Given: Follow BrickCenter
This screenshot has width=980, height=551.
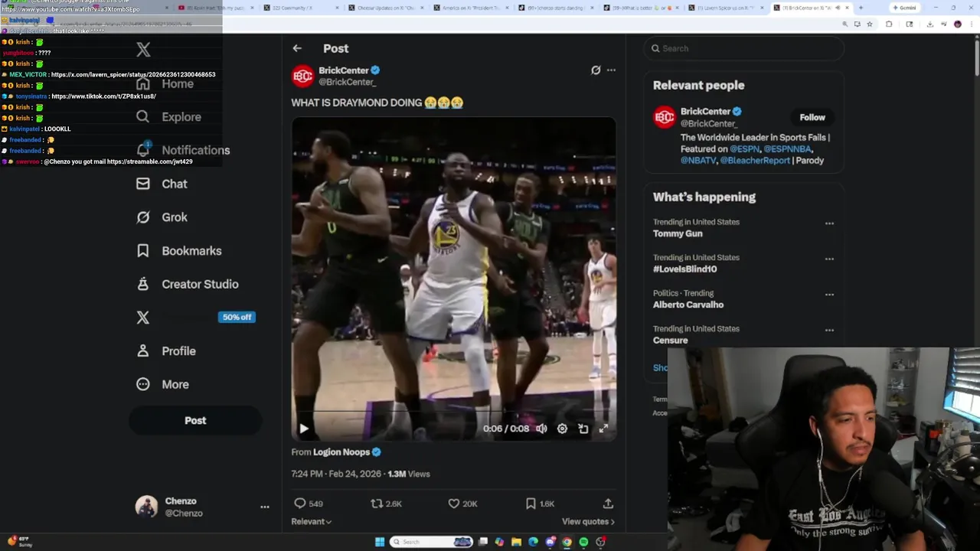Looking at the screenshot, I should click(x=812, y=117).
